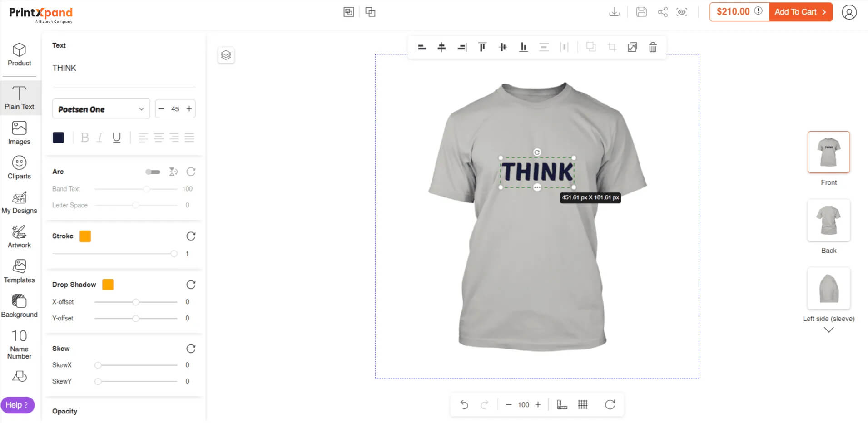Open the Poetsen One font dropdown
Viewport: 868px width, 423px height.
[x=101, y=109]
